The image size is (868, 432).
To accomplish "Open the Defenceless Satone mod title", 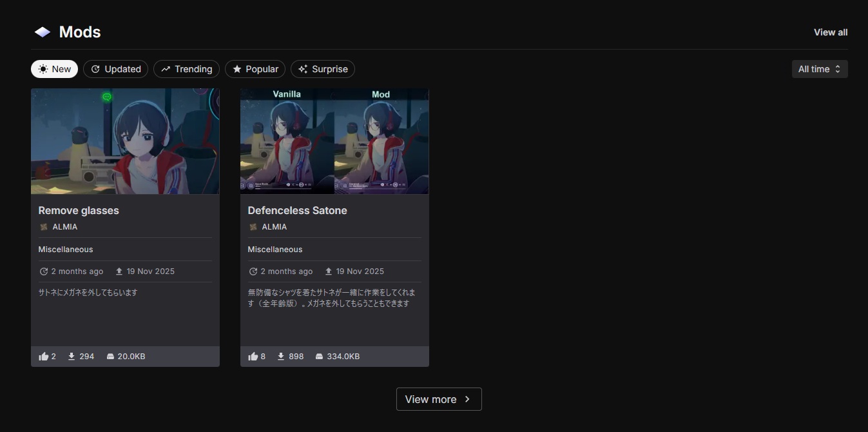I will 297,211.
